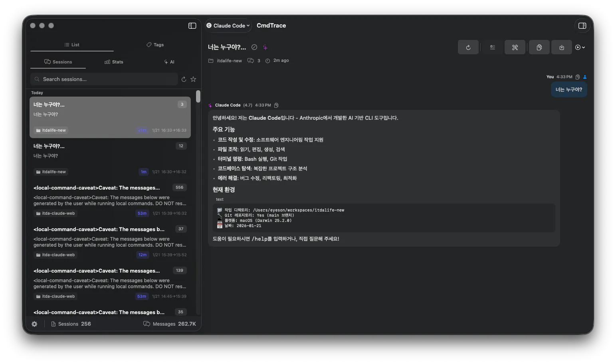Click the Sessions 256 counter in the status bar
Image resolution: width=616 pixels, height=364 pixels.
pyautogui.click(x=71, y=324)
